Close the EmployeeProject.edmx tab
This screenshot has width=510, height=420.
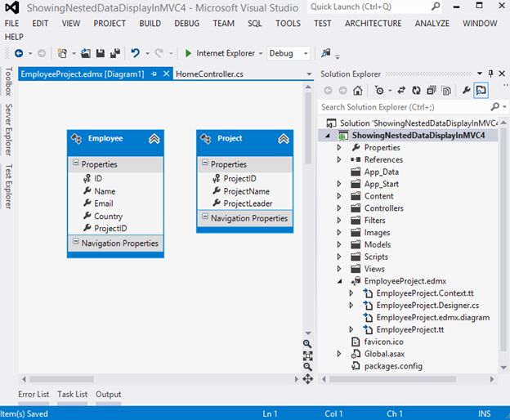(x=166, y=74)
